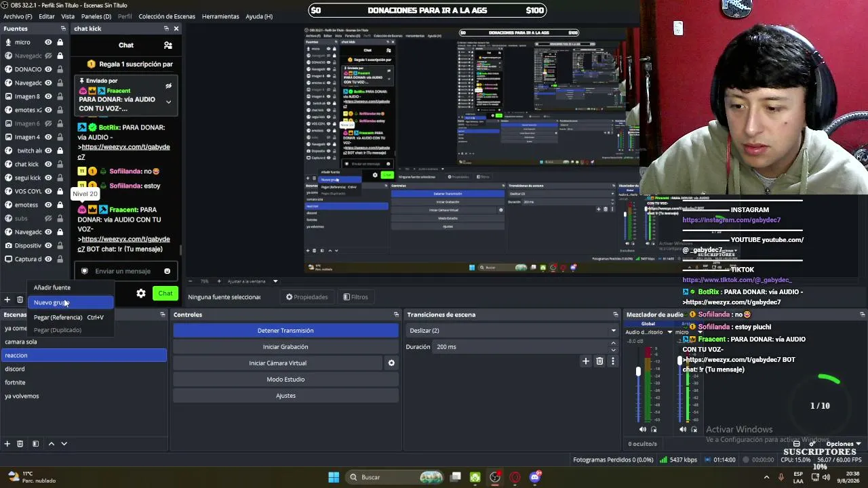Float the Fuentes dock panel

[63, 28]
